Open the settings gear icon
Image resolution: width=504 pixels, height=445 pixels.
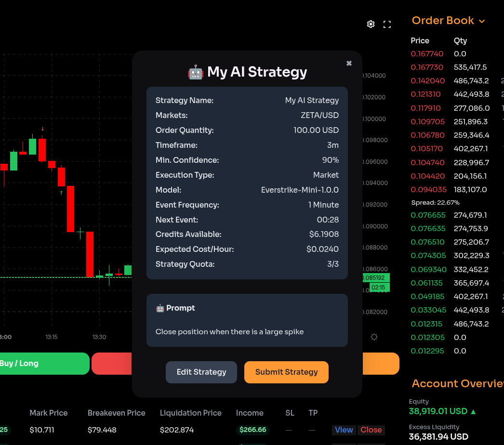click(371, 24)
